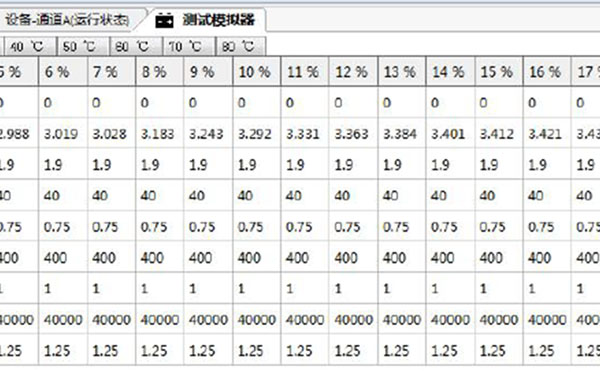Click the 1.25 cell in 15 % column
The height and width of the screenshot is (372, 600).
[x=499, y=351]
